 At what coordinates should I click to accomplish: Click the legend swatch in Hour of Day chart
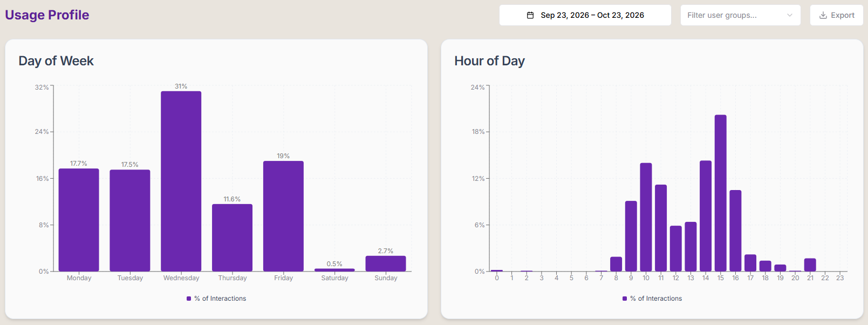[x=625, y=299]
